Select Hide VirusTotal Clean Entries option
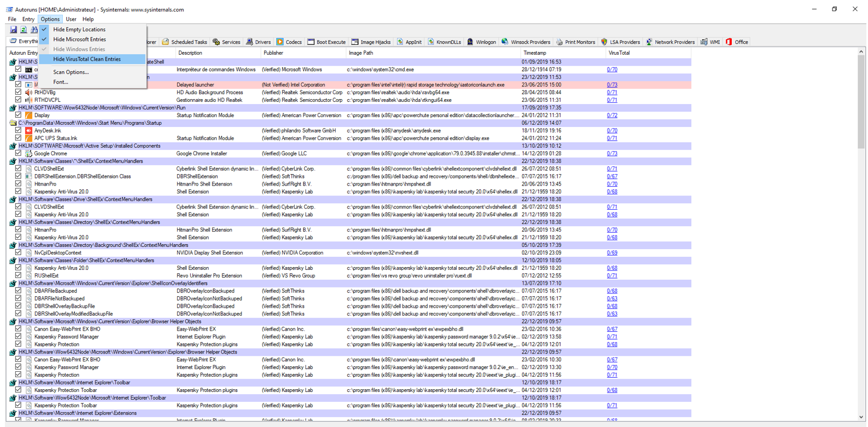 86,59
